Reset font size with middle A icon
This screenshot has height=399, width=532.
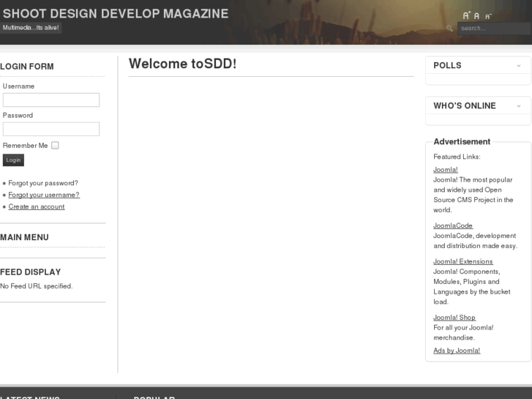[x=477, y=16]
